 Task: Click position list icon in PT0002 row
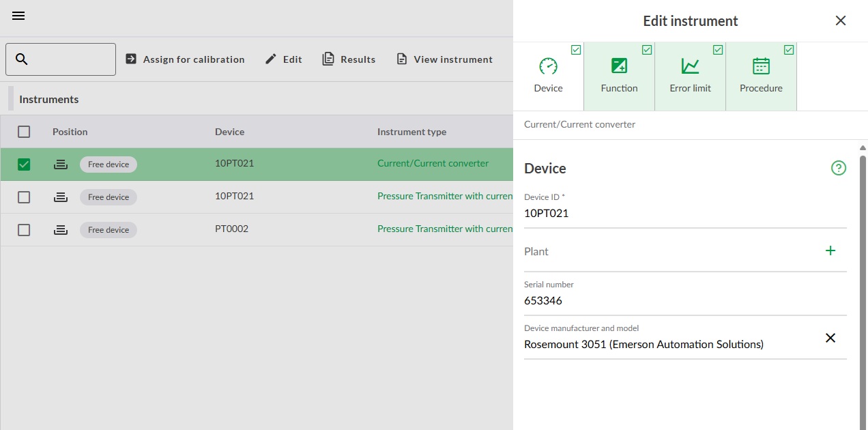tap(61, 230)
